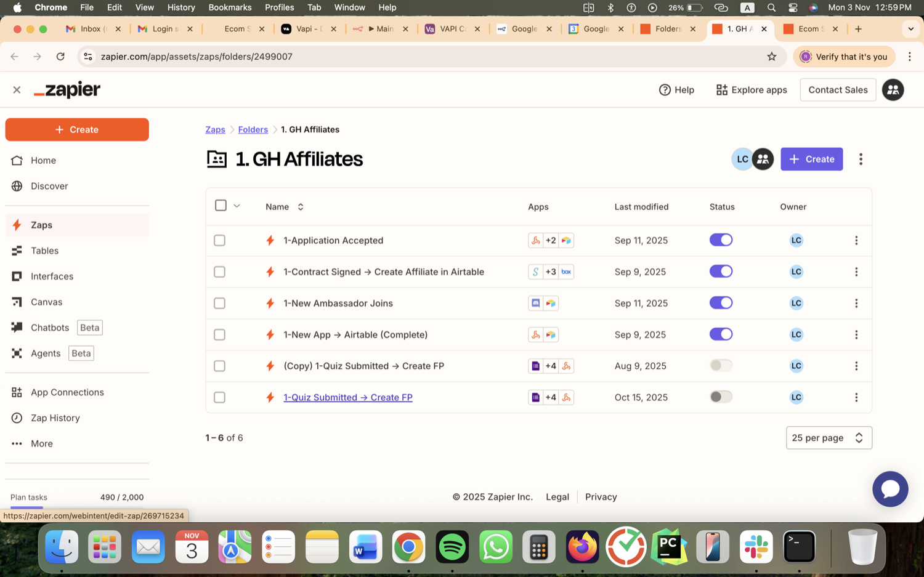This screenshot has height=577, width=924.
Task: Open row menu for 1-New Ambassador Joins
Action: click(856, 303)
